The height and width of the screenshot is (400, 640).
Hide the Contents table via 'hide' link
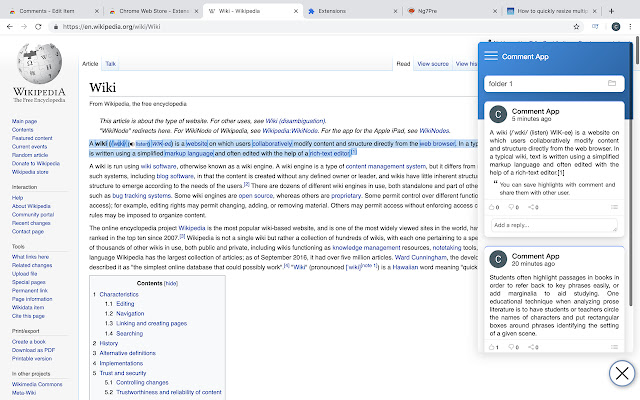[x=171, y=284]
